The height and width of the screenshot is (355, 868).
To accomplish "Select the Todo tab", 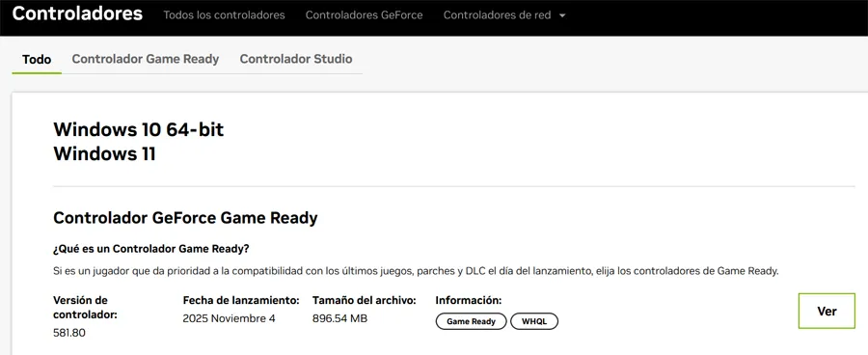I will (x=37, y=59).
